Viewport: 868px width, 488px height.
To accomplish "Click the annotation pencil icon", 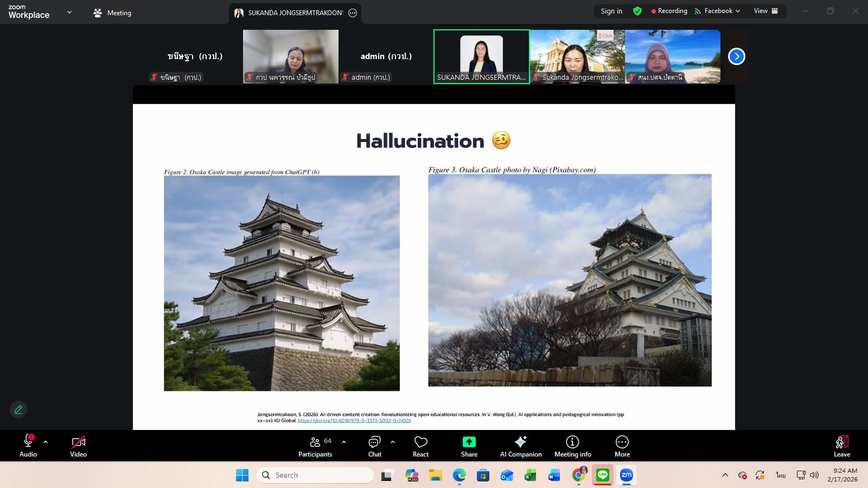I will [18, 409].
